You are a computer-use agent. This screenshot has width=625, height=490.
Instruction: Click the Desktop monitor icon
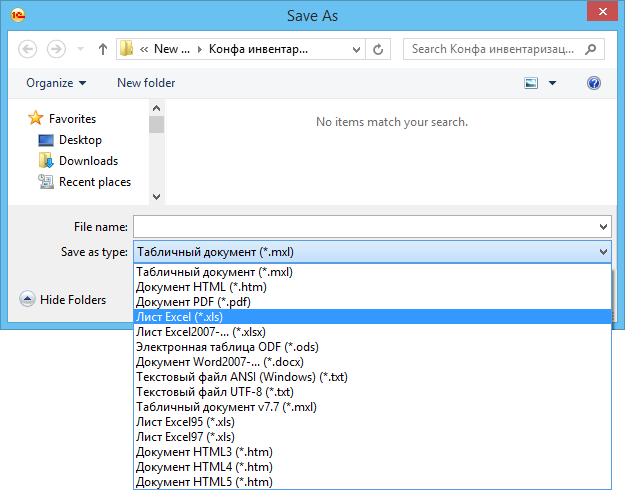click(46, 140)
